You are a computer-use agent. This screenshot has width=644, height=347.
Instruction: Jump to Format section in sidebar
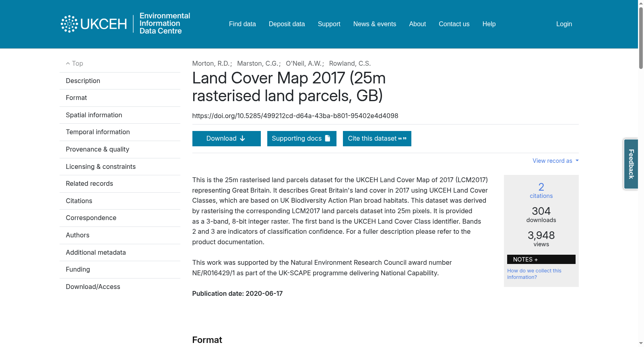pyautogui.click(x=120, y=98)
